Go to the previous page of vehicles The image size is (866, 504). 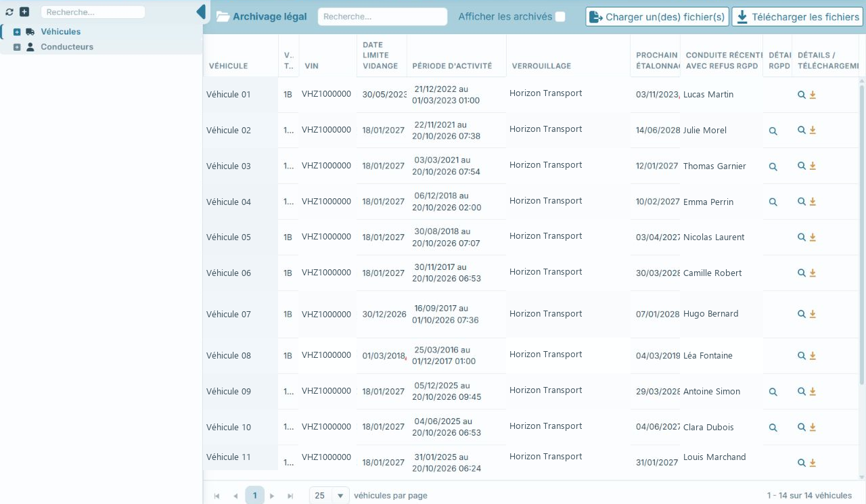coord(235,496)
